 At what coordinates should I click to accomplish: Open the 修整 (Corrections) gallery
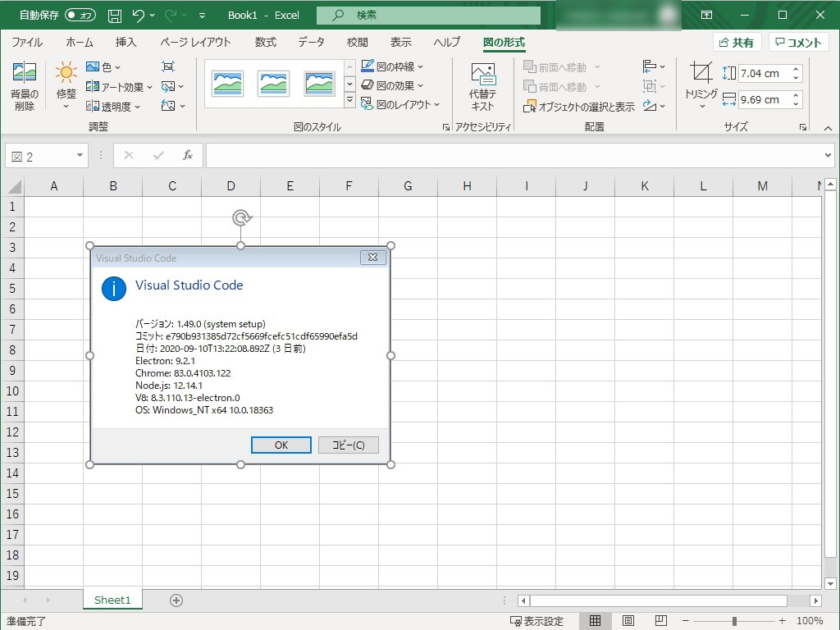pyautogui.click(x=66, y=84)
